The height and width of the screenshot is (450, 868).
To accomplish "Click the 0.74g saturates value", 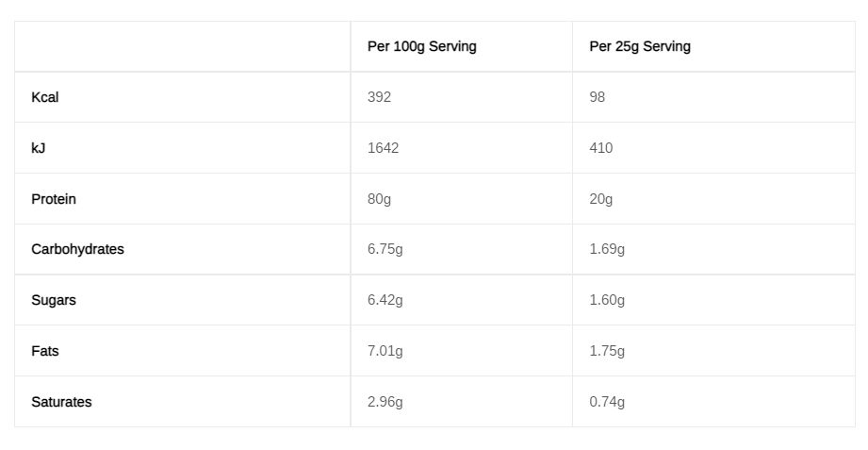I will click(607, 402).
